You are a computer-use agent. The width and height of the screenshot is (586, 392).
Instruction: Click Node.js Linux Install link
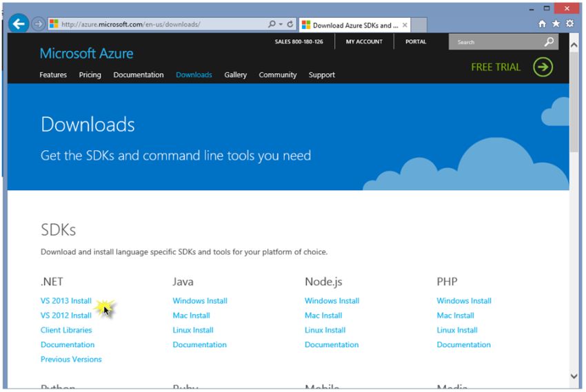pos(325,330)
